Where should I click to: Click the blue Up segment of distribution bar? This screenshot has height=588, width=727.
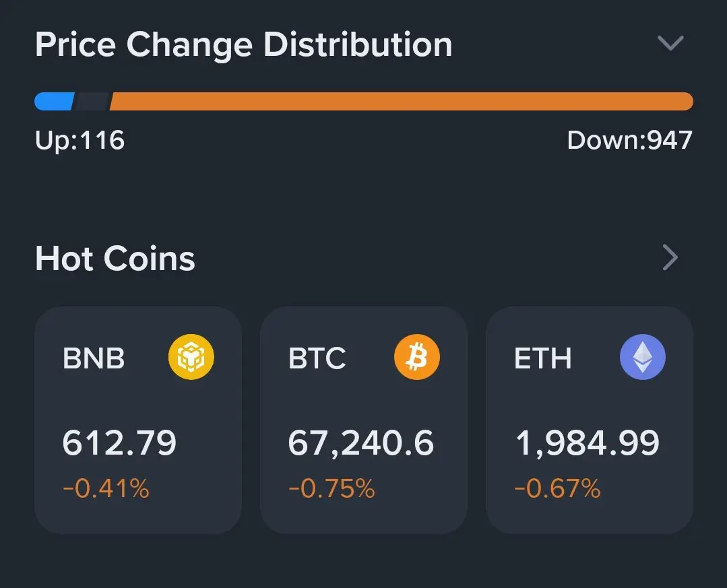point(54,101)
